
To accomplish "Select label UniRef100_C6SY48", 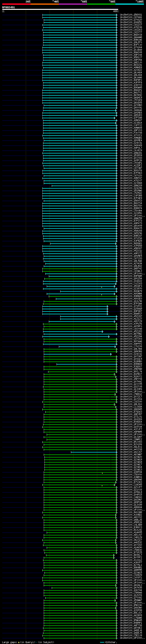I will point(131,329).
